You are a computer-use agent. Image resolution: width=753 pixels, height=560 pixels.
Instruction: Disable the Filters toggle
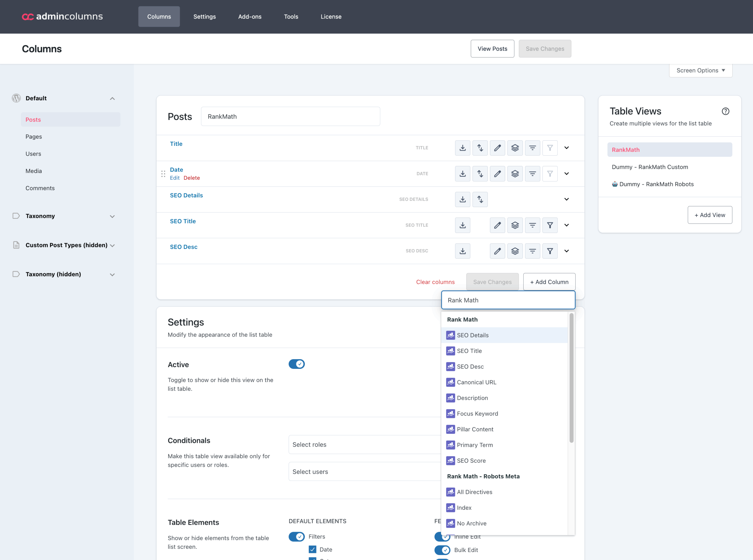point(296,536)
